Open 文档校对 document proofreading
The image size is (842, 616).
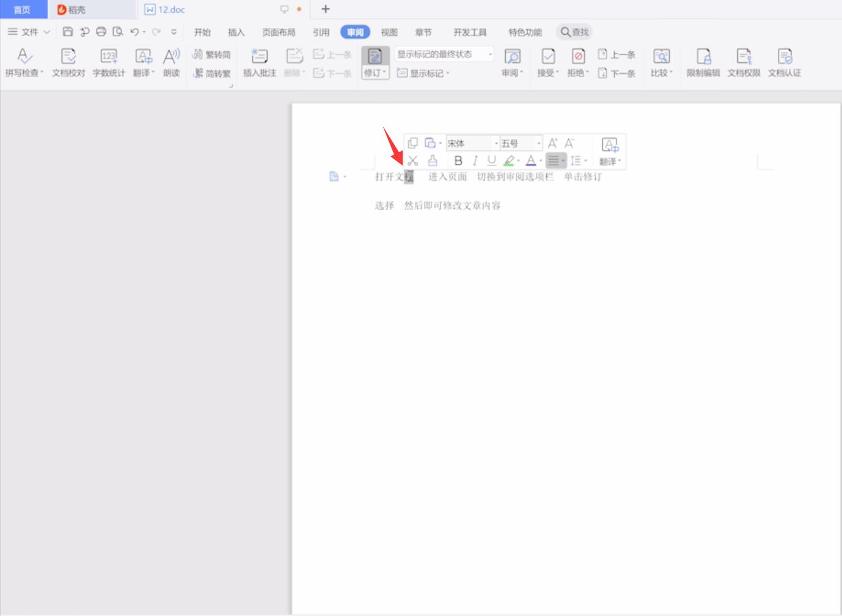click(x=68, y=63)
